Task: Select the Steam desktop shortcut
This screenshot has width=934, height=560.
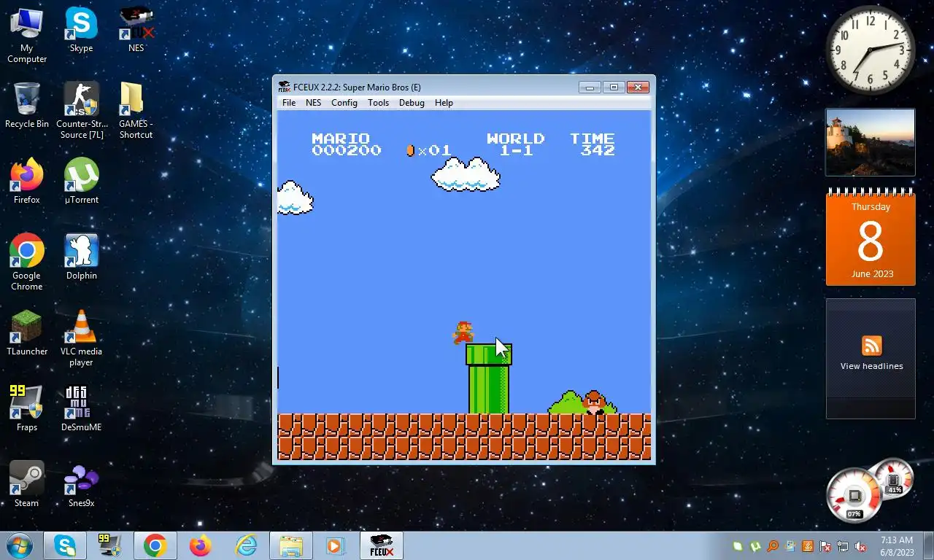Action: point(27,485)
